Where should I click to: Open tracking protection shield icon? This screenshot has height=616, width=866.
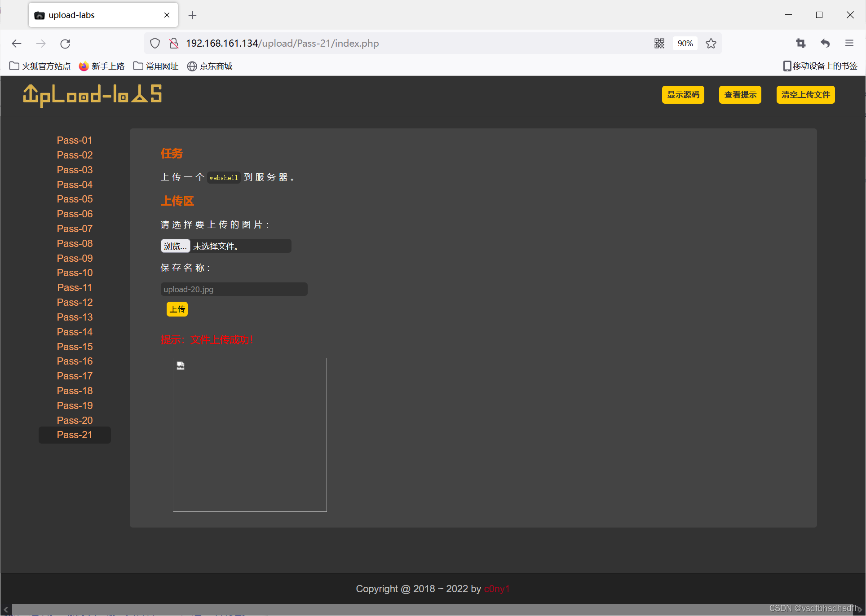(x=155, y=44)
